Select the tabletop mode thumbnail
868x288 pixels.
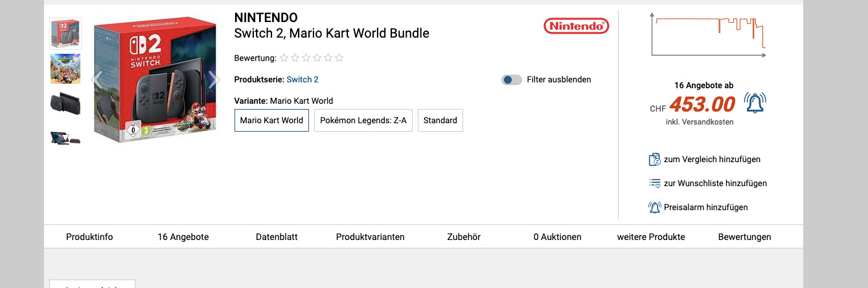coord(65,138)
